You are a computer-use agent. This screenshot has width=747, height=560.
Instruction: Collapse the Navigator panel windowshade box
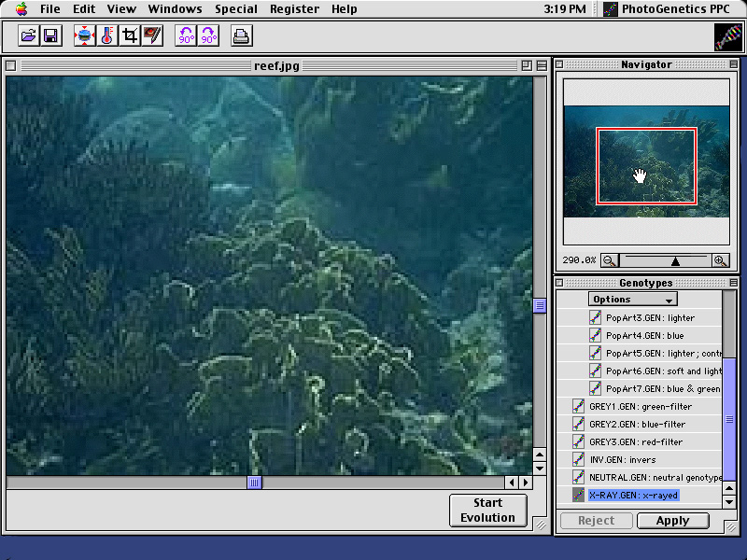tap(734, 64)
